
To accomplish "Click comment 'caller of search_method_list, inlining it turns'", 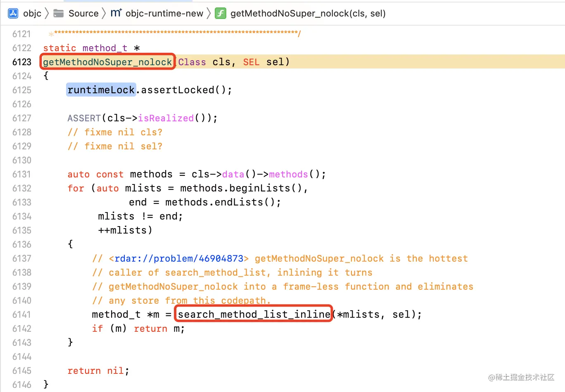I will [232, 273].
